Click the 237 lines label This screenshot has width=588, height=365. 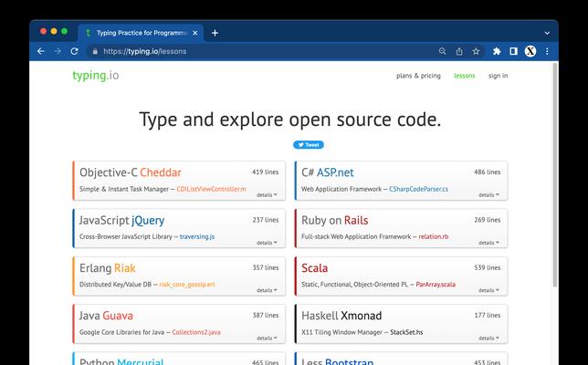[x=265, y=220]
